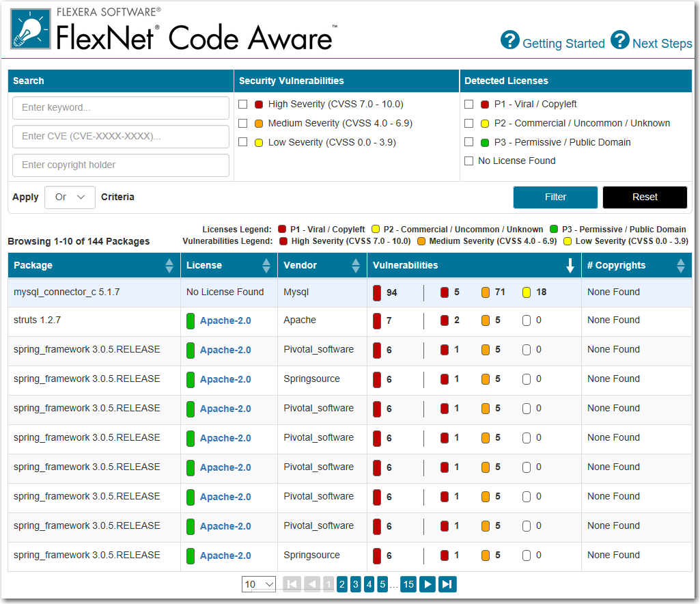The image size is (700, 604).
Task: Jump to the last page arrow
Action: coord(447,584)
